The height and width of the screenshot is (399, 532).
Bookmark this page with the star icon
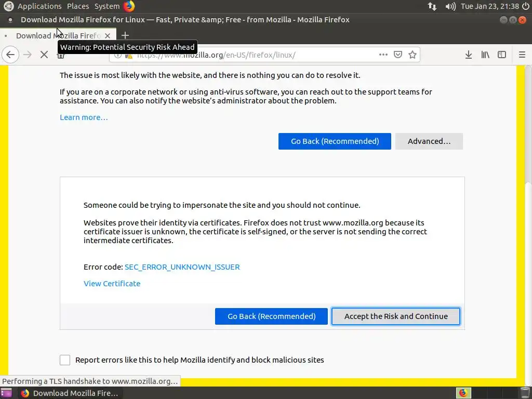point(412,55)
